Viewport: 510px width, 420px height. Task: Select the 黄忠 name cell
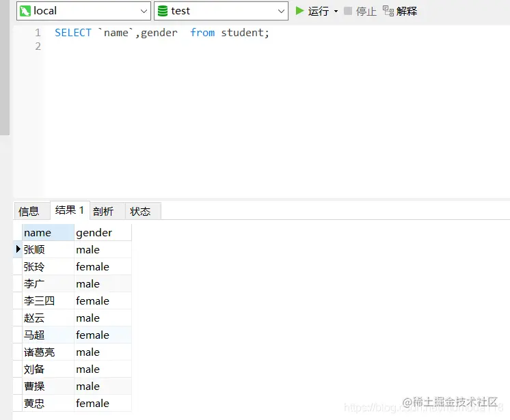48,403
